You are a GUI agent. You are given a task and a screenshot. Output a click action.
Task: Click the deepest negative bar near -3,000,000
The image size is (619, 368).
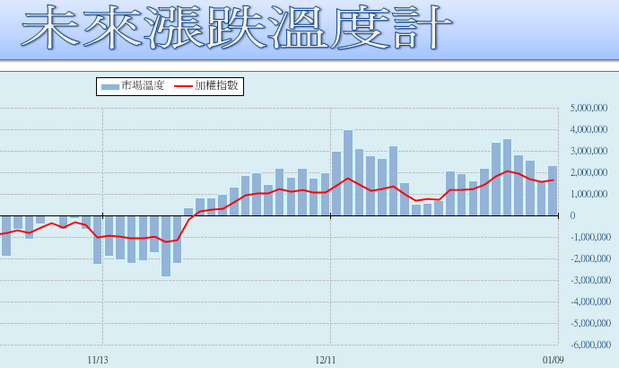(166, 246)
